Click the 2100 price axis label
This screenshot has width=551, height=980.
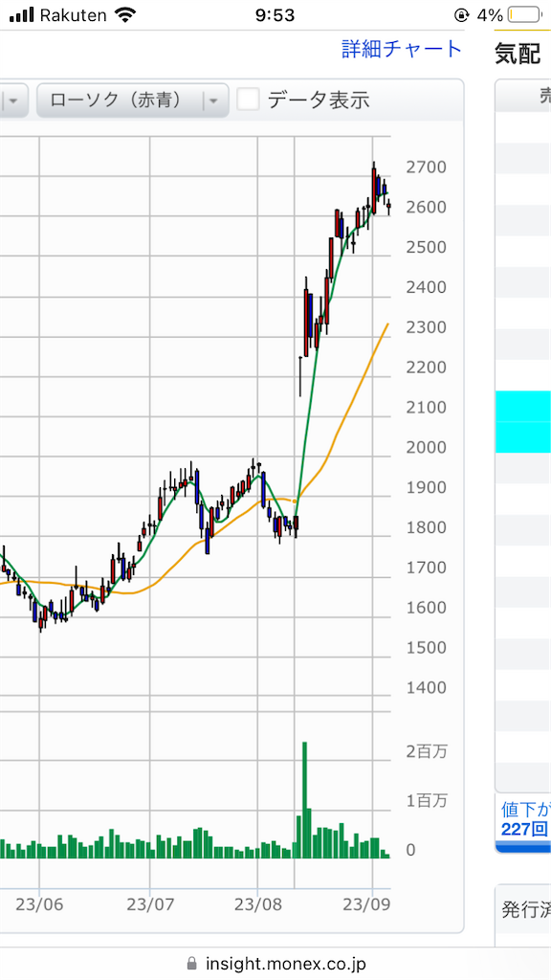click(x=426, y=408)
